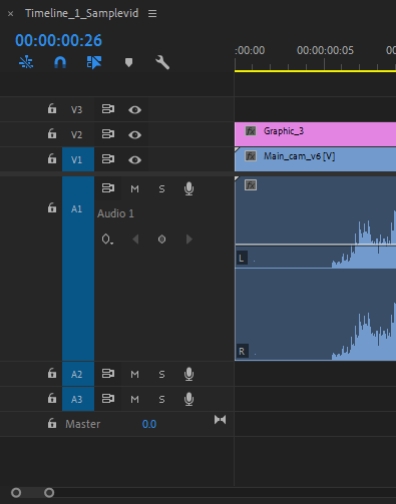
Task: Click right zoom scroll bar handle
Action: point(49,493)
